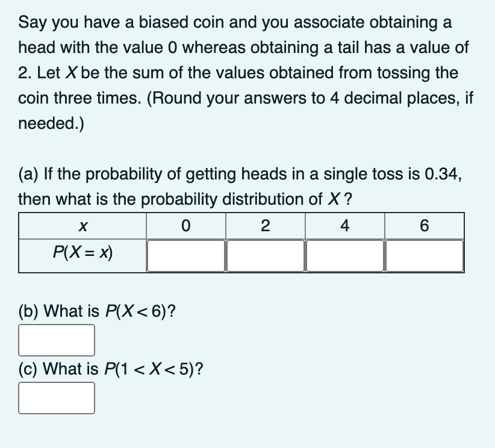Click the probability input under column 2

point(265,256)
